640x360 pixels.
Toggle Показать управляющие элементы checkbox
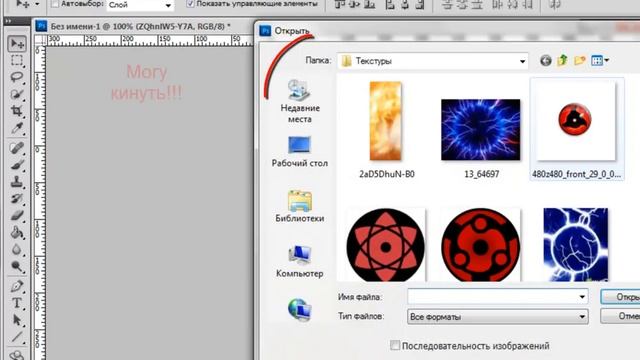(190, 4)
